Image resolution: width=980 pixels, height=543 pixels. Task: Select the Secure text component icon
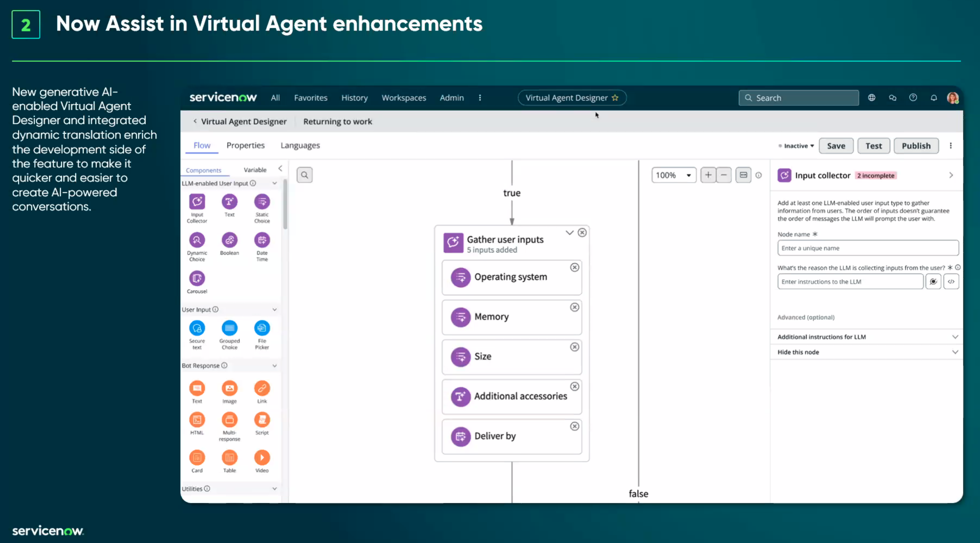tap(197, 328)
